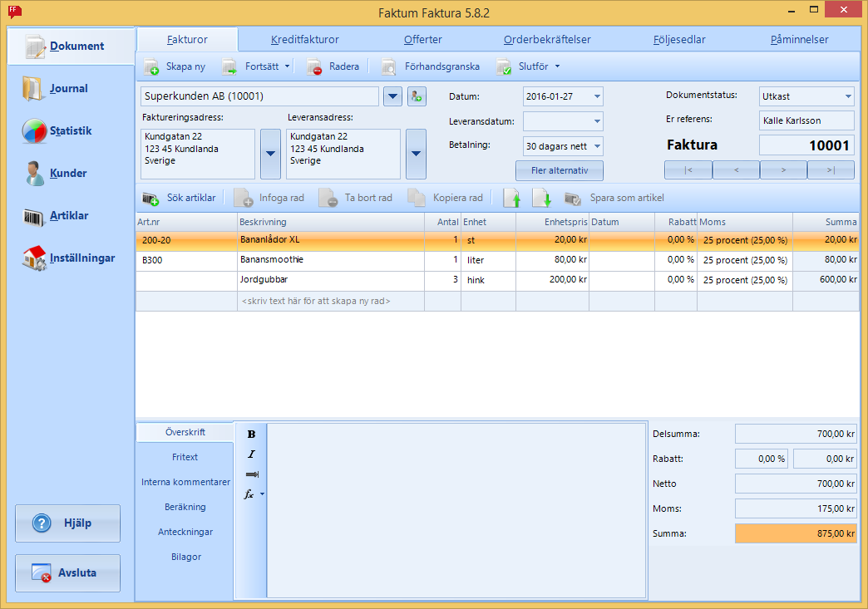
Task: Move row down with green arrow icon
Action: click(541, 198)
